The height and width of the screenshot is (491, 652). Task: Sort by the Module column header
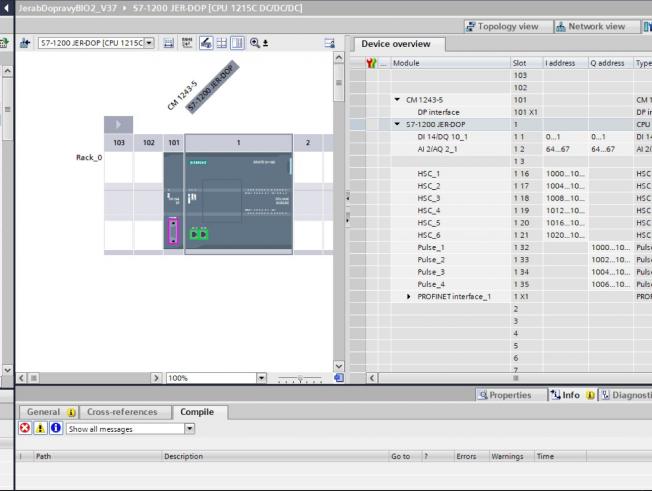[450, 63]
